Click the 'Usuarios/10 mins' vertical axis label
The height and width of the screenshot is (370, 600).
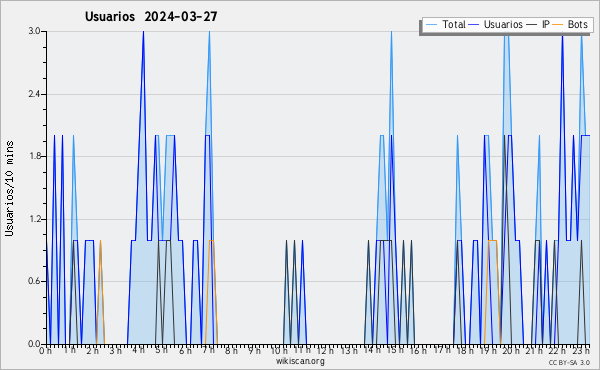(9, 188)
